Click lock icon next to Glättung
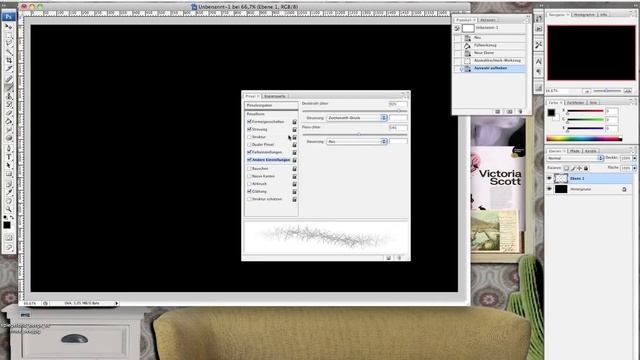The image size is (640, 360). coord(294,191)
